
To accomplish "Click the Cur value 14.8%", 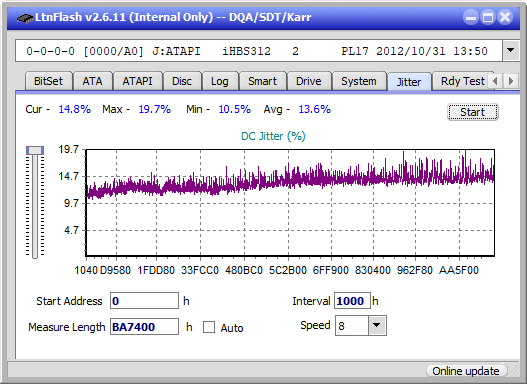I will coord(75,109).
